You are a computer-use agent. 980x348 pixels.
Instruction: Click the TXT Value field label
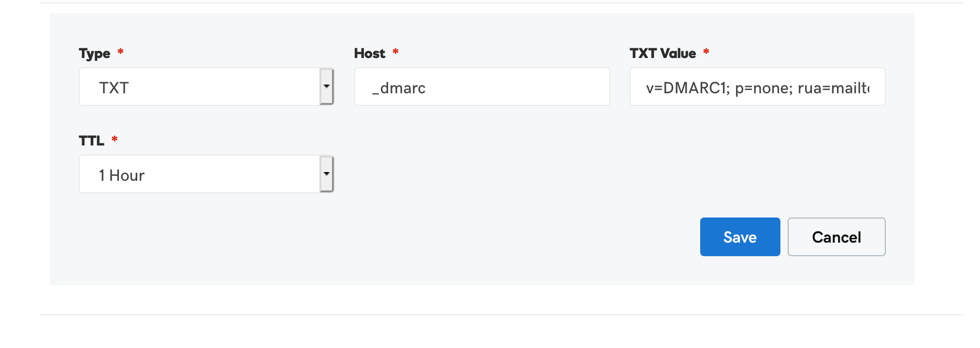pos(663,53)
